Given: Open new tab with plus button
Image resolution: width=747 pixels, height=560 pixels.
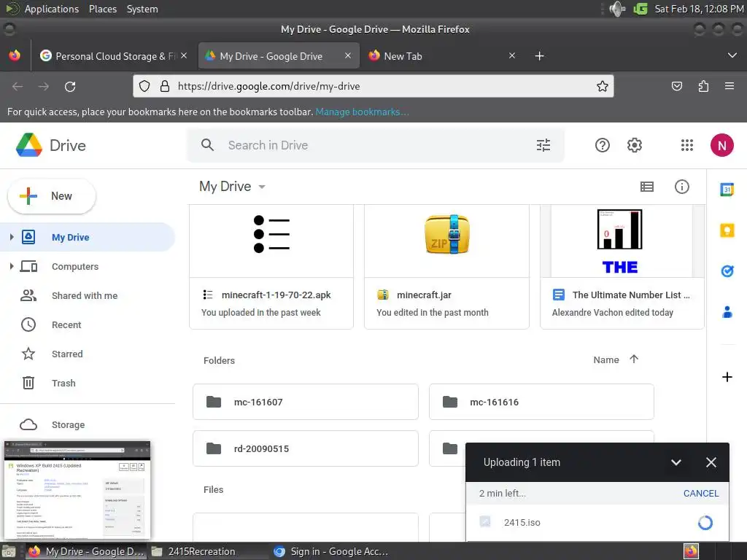Looking at the screenshot, I should point(539,56).
